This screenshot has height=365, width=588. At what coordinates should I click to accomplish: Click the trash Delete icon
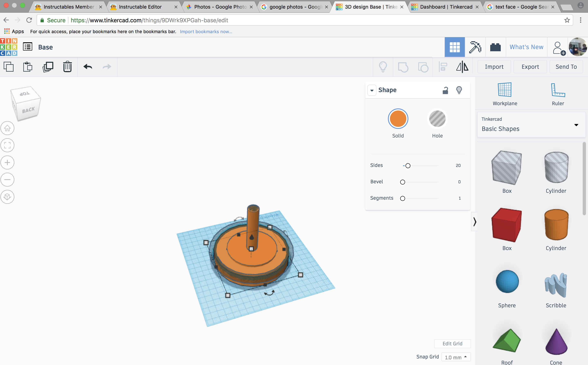(x=67, y=67)
